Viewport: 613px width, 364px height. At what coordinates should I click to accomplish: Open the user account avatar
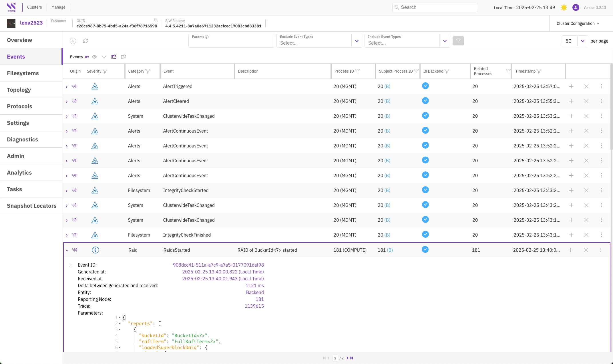[x=576, y=7]
